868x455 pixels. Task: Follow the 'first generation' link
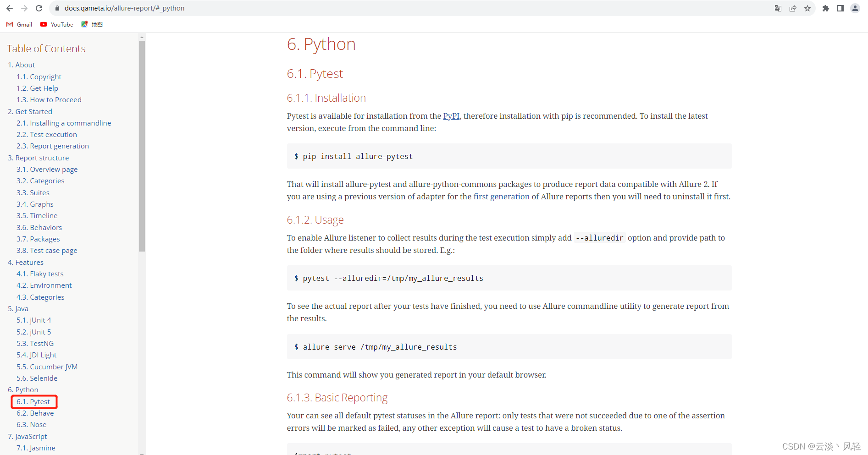501,197
